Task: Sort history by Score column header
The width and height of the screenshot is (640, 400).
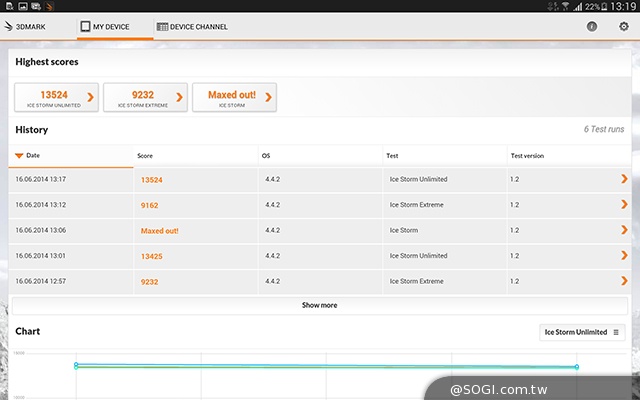Action: point(147,156)
